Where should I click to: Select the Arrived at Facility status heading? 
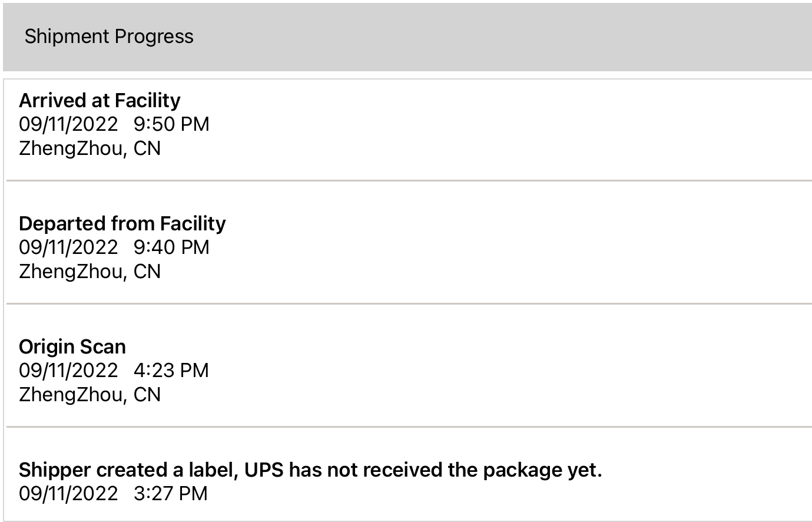100,101
